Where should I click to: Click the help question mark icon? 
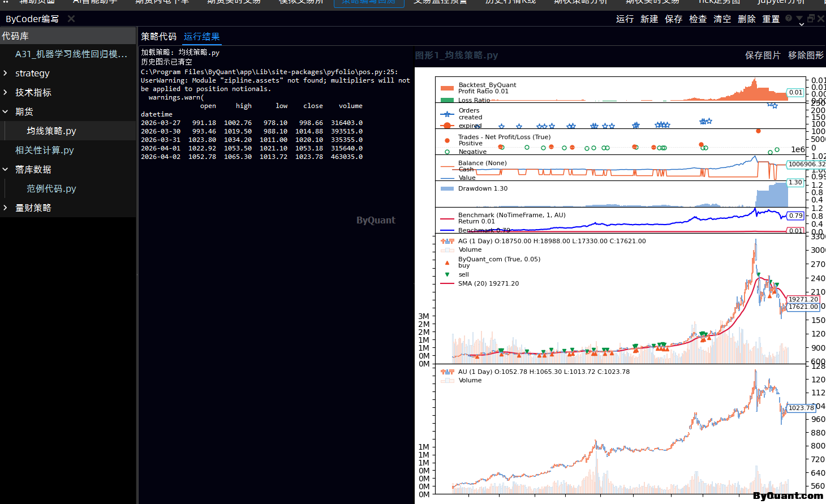[x=789, y=19]
